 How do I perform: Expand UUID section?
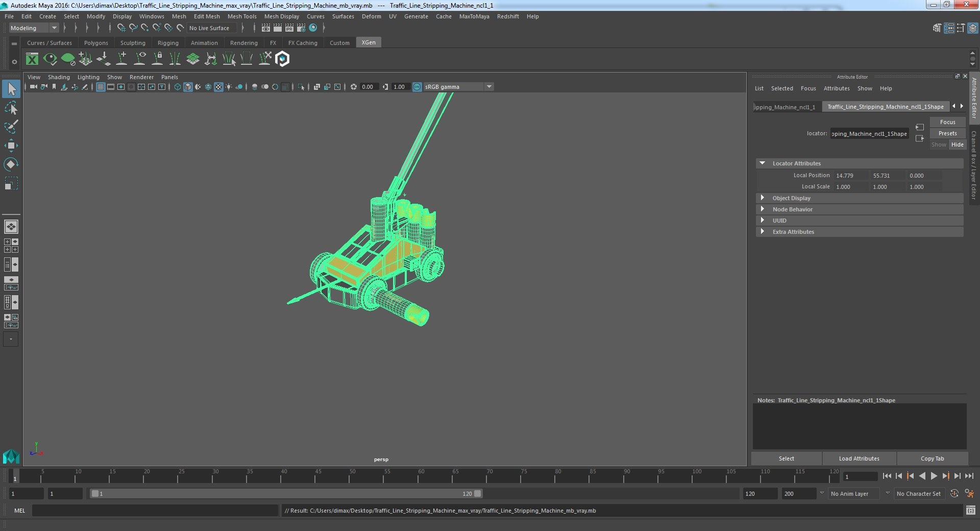[762, 221]
